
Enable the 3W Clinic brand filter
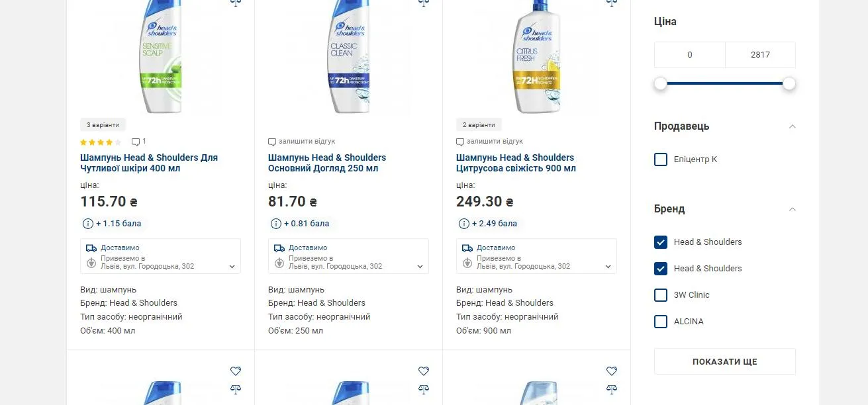[661, 295]
